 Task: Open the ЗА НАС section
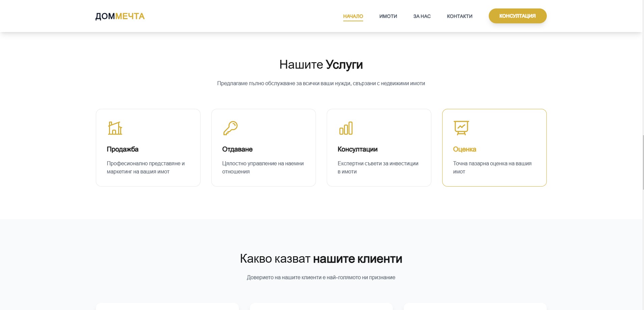pyautogui.click(x=422, y=16)
